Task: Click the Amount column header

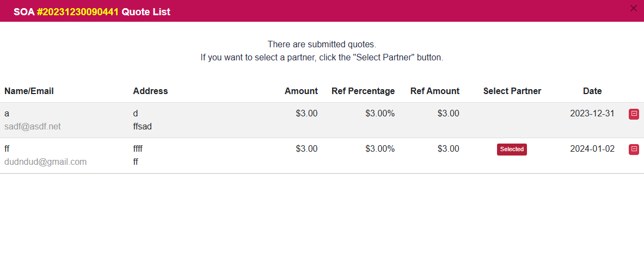Action: click(301, 91)
